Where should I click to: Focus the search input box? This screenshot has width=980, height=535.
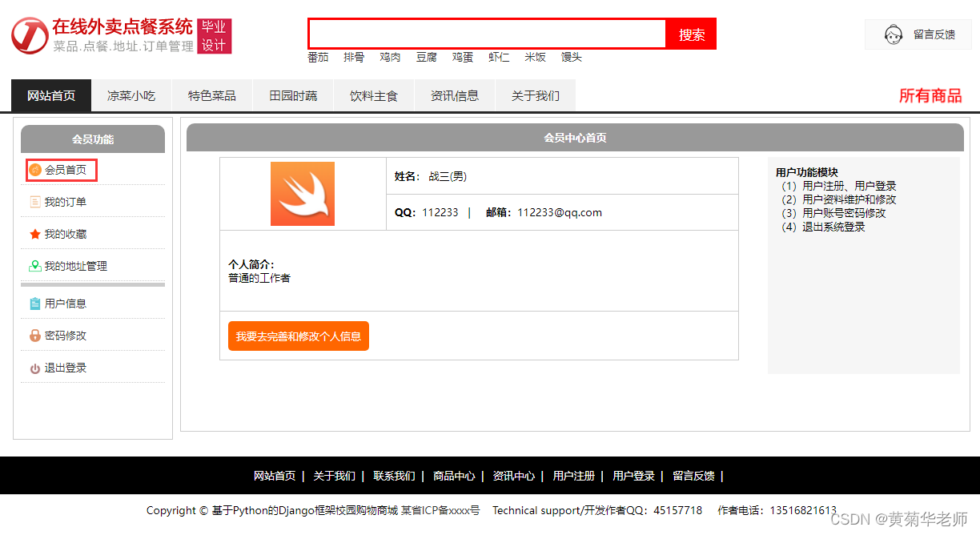pyautogui.click(x=488, y=34)
